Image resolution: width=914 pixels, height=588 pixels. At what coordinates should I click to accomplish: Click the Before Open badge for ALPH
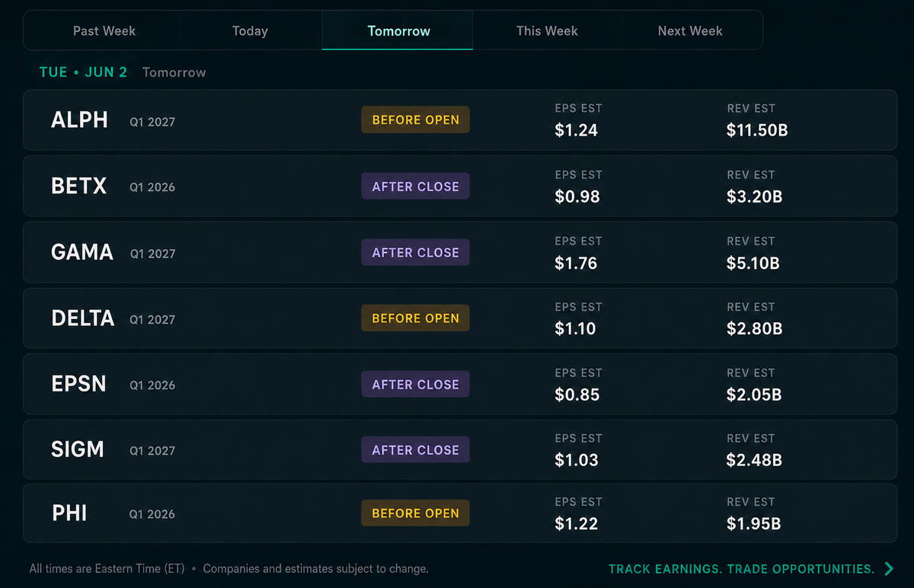click(x=415, y=120)
